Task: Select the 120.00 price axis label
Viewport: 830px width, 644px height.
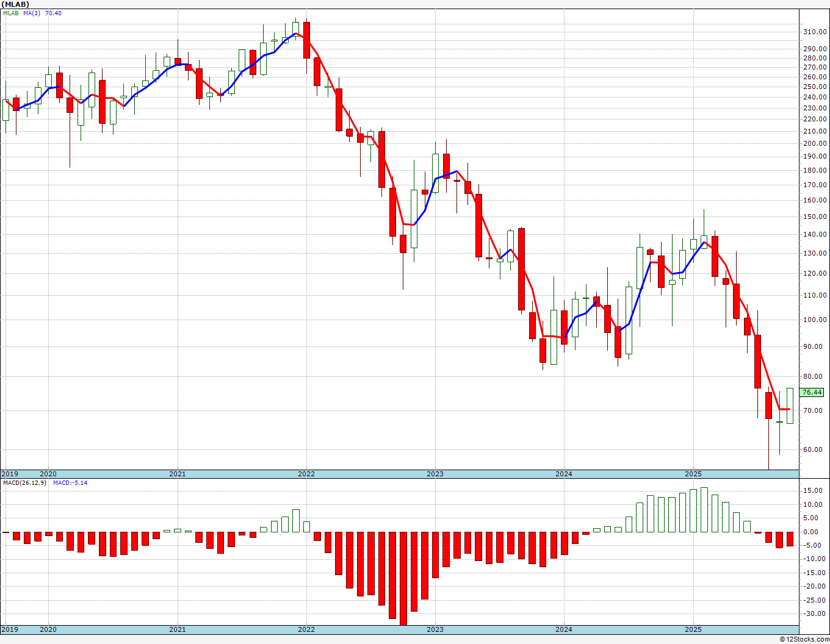Action: click(815, 274)
